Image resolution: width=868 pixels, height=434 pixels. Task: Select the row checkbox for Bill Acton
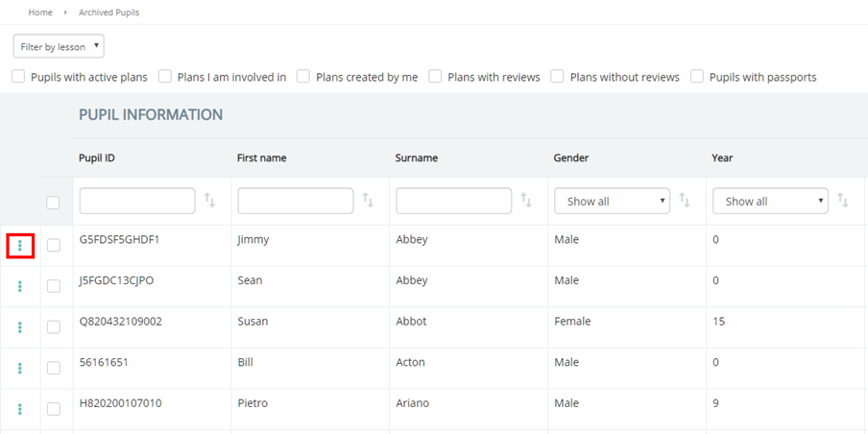54,368
